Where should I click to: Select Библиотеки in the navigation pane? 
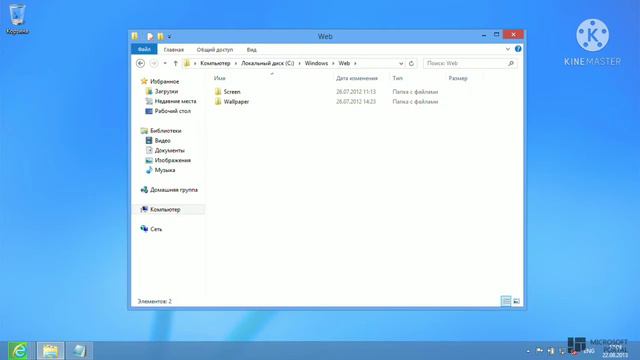165,131
